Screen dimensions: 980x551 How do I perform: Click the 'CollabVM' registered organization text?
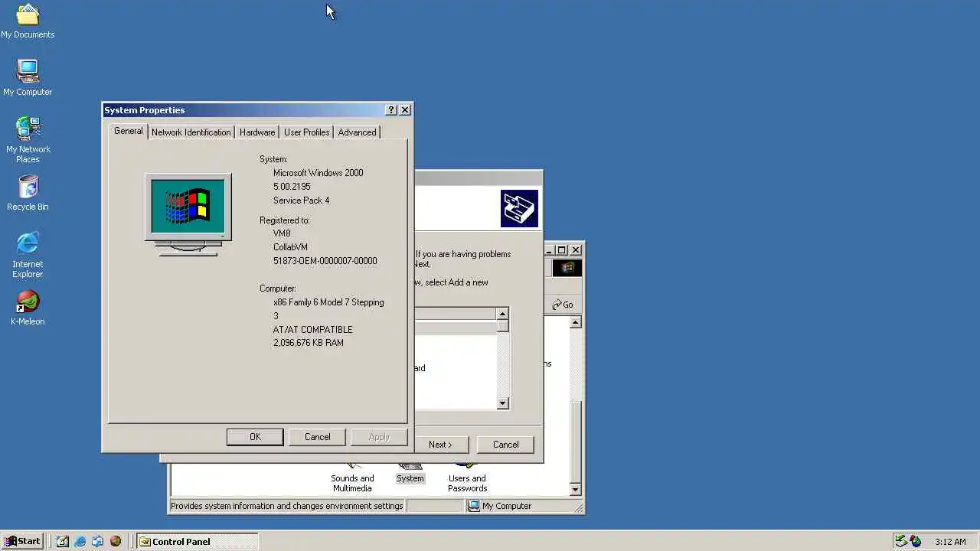[290, 247]
